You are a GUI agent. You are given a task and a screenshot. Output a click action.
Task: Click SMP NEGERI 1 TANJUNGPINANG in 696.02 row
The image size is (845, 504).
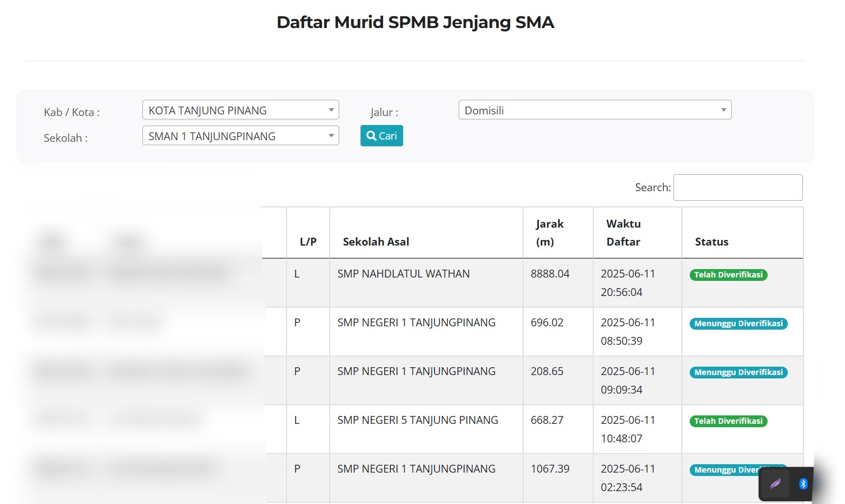point(416,322)
